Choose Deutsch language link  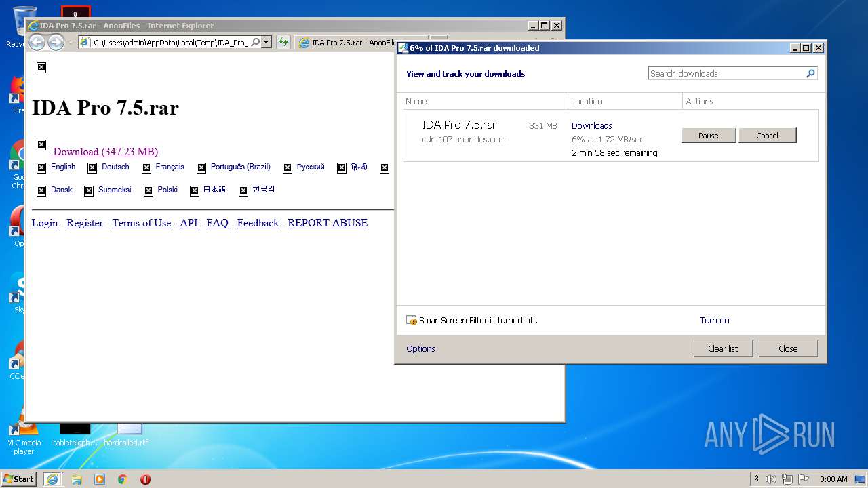pyautogui.click(x=115, y=167)
